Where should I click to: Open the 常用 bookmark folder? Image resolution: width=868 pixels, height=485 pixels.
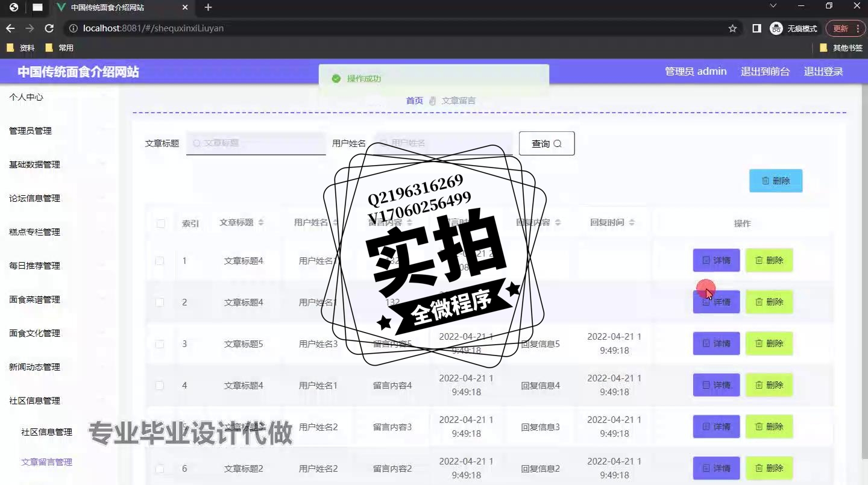point(60,48)
